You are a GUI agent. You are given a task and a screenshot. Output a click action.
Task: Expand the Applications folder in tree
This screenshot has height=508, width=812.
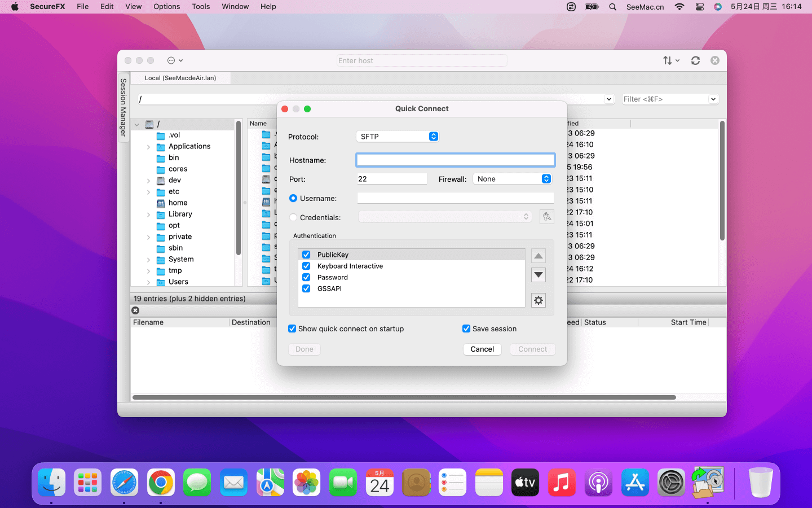tap(148, 147)
